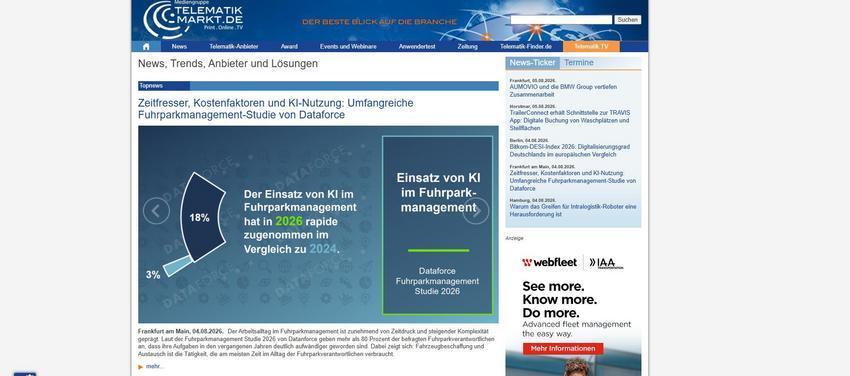Open ticker item Intralogistik-Roboter Herausforderung

click(572, 211)
